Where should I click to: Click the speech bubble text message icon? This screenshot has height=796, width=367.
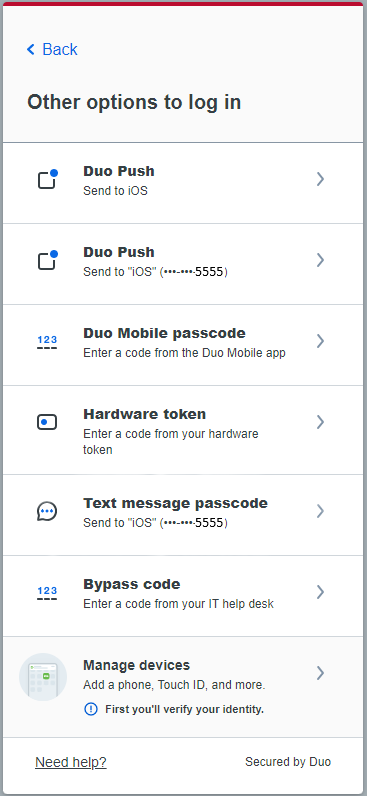(47, 511)
